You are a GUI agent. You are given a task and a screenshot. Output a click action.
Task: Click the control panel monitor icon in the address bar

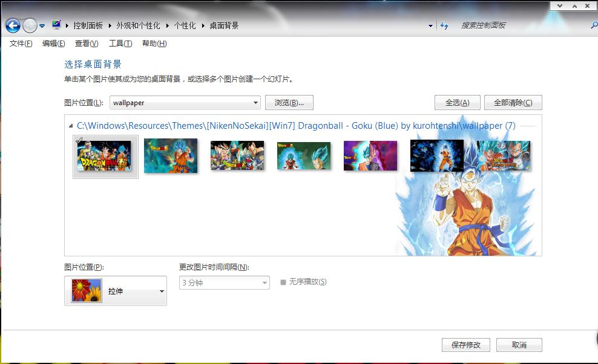[56, 25]
